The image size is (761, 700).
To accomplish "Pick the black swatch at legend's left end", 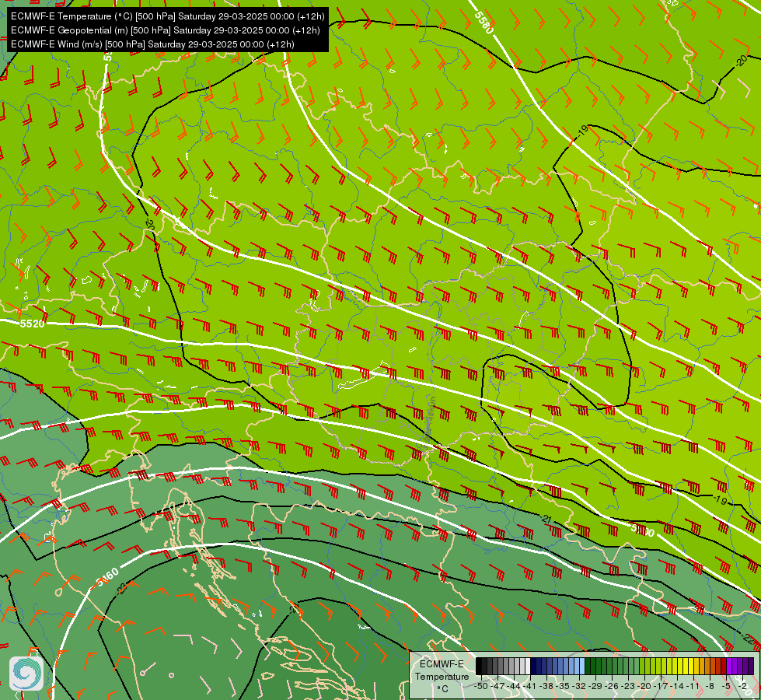I will pos(479,666).
